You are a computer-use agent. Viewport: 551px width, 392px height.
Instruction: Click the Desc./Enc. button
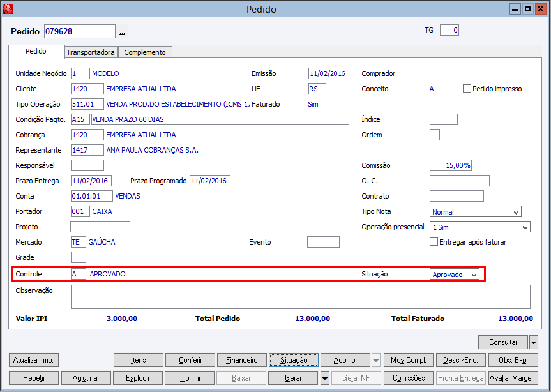click(x=461, y=360)
